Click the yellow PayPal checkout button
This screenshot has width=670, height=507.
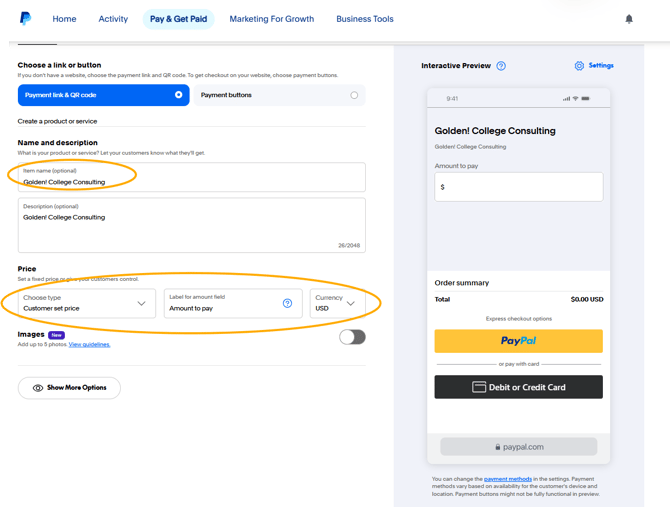[x=518, y=341]
